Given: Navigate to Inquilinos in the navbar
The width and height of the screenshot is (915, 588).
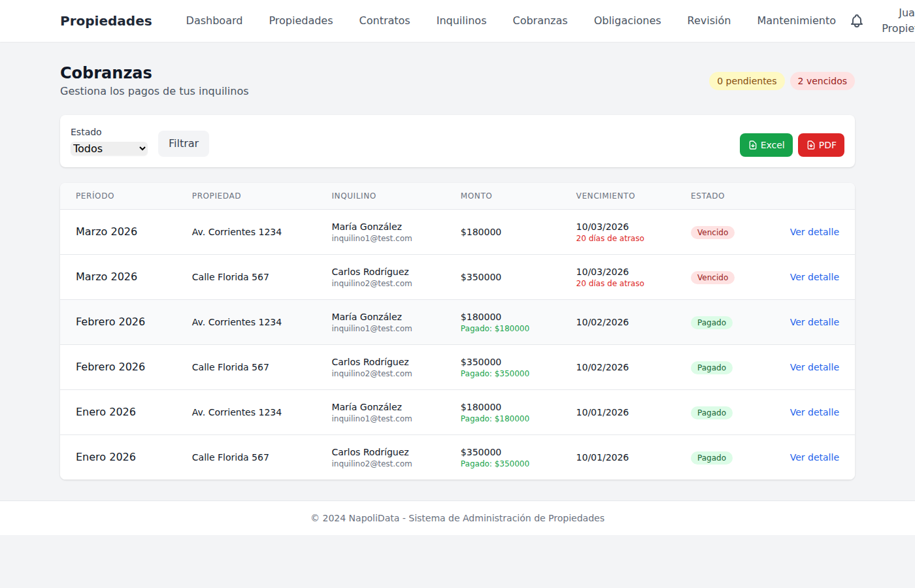Looking at the screenshot, I should click(461, 21).
